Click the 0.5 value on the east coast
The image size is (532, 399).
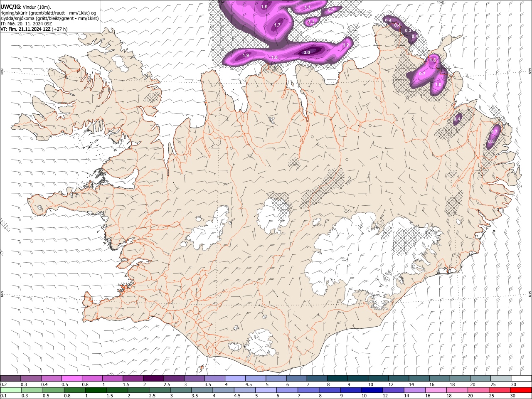pos(491,141)
